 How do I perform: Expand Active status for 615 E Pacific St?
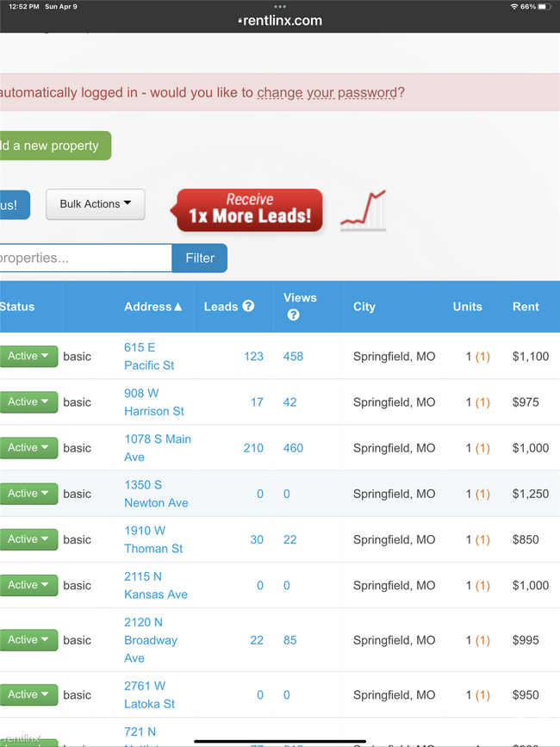coord(28,357)
